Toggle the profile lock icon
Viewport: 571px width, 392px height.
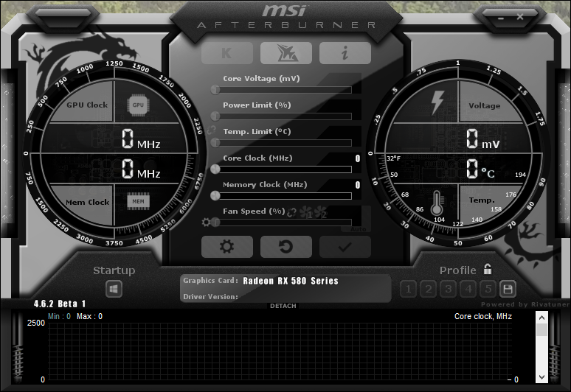point(488,269)
